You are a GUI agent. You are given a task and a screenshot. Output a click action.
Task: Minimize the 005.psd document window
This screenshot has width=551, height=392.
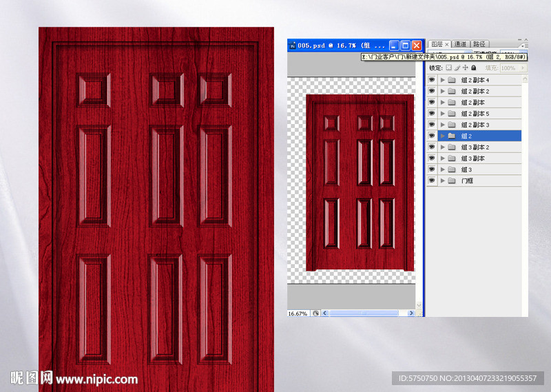tap(394, 45)
